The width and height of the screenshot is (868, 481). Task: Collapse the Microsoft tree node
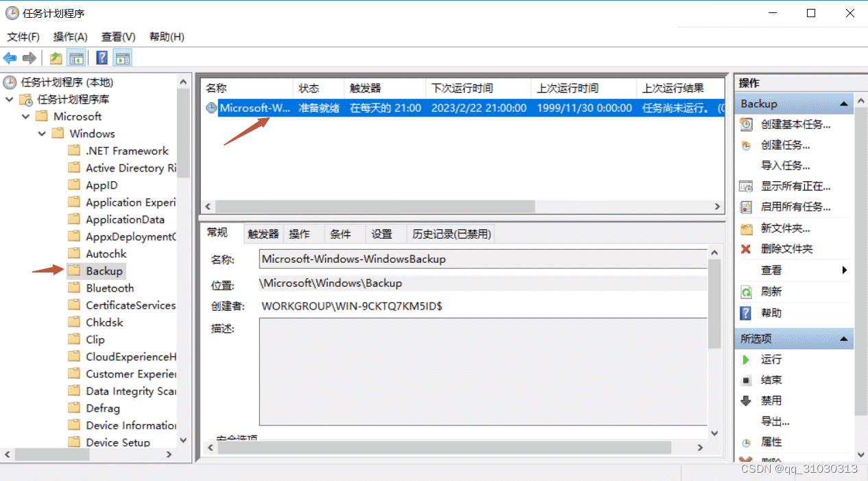pyautogui.click(x=25, y=117)
